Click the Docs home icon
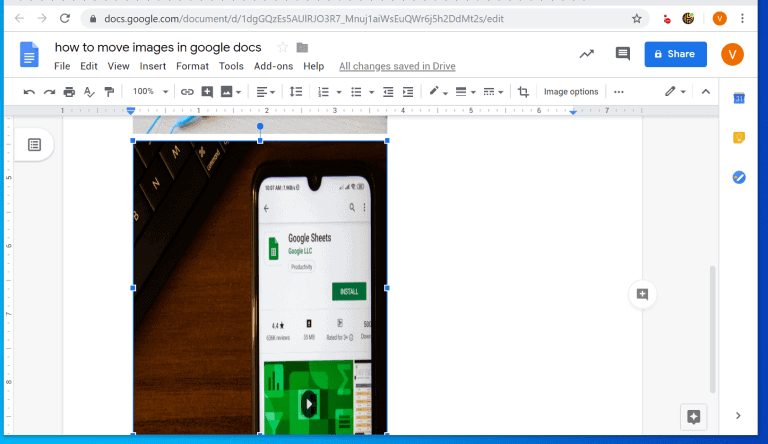This screenshot has height=444, width=768. tap(29, 54)
